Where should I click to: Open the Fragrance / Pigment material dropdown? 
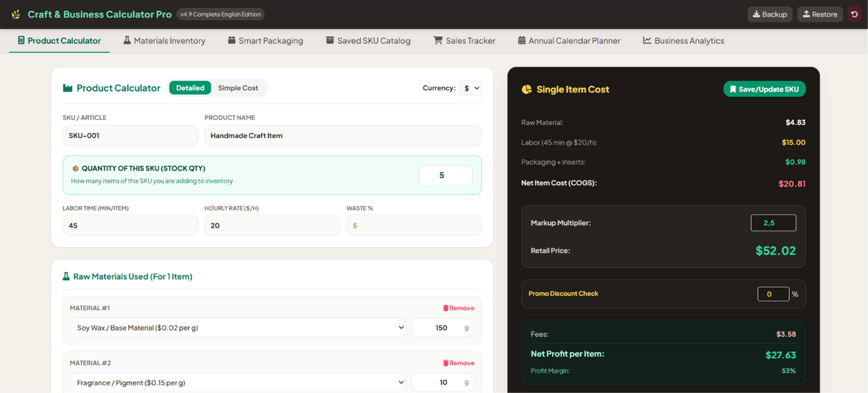[x=238, y=382]
